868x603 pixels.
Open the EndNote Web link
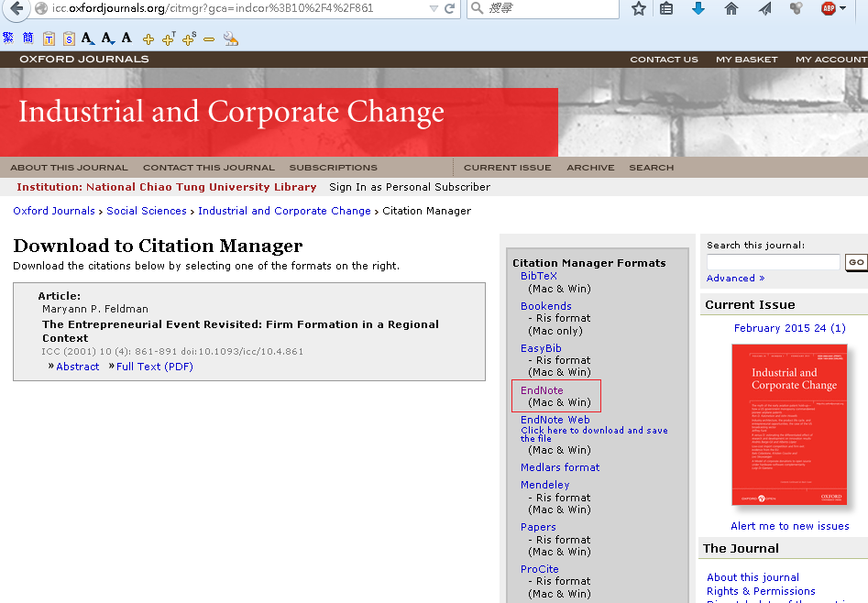click(x=555, y=420)
